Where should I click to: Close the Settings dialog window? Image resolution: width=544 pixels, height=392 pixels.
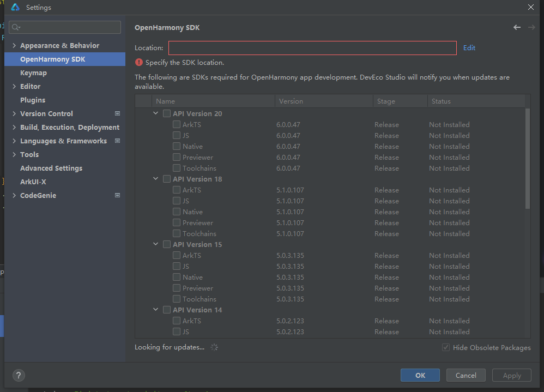click(x=531, y=7)
